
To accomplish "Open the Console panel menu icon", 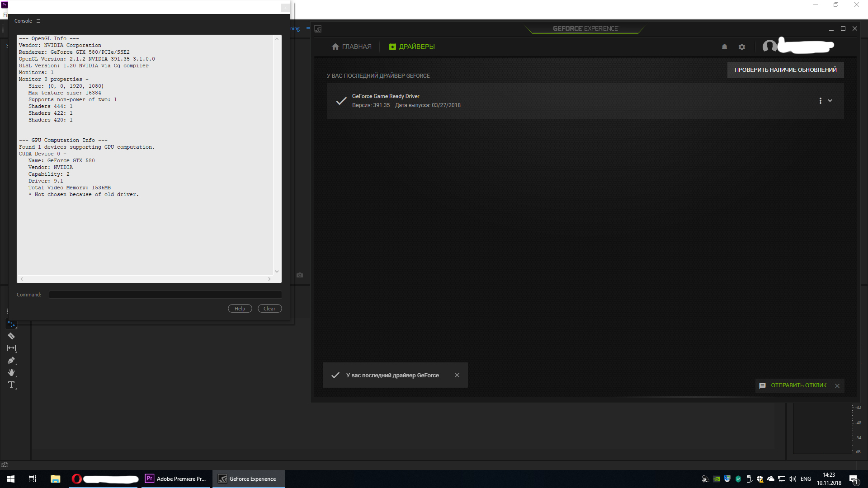I will pyautogui.click(x=38, y=21).
